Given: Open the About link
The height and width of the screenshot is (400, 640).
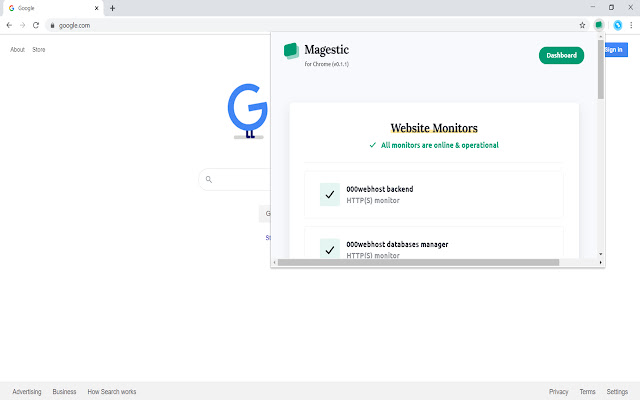Looking at the screenshot, I should (18, 49).
